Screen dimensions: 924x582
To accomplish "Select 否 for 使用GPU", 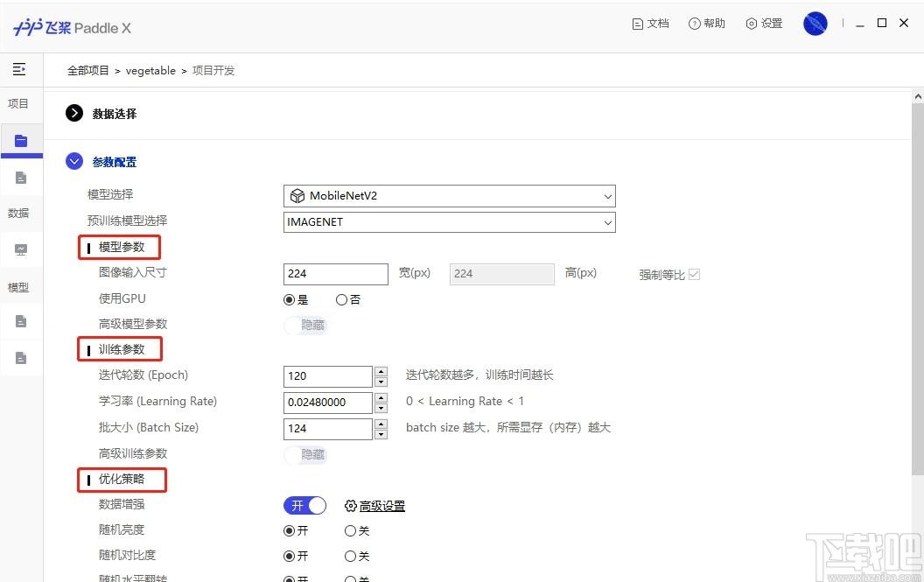I will tap(341, 299).
